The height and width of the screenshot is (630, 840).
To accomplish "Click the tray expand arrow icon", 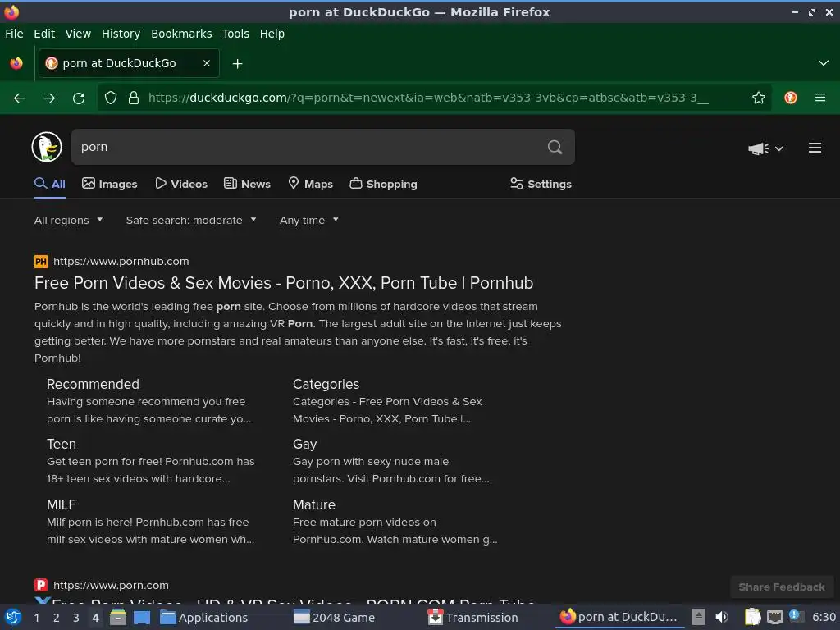I will (698, 617).
